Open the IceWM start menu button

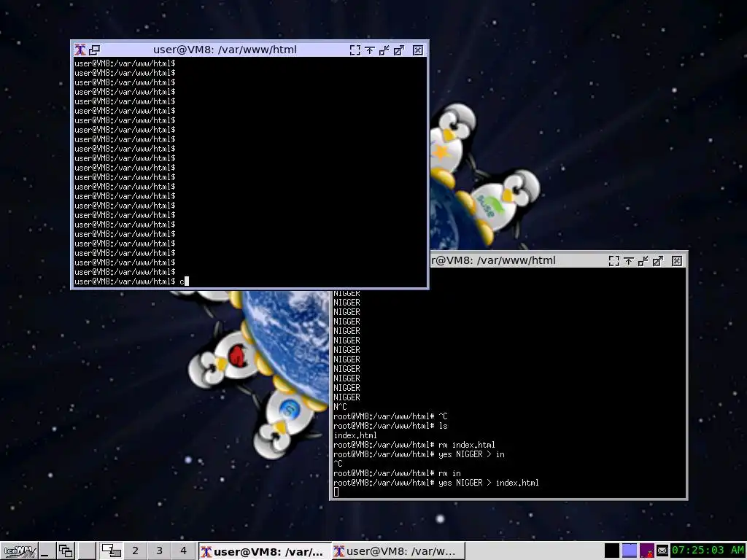tap(19, 551)
